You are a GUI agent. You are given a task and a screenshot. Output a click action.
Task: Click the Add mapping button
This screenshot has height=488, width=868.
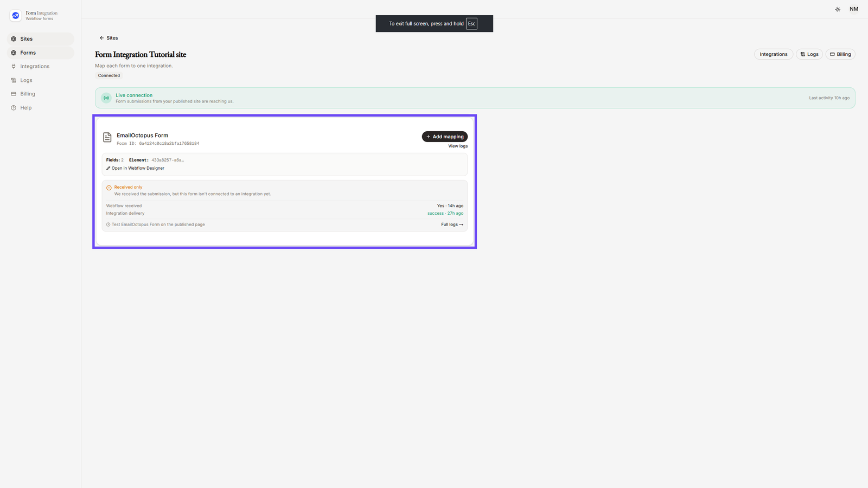click(445, 137)
